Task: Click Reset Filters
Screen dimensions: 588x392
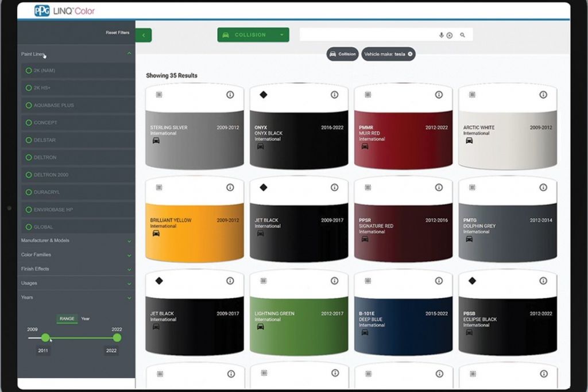Action: [x=117, y=33]
